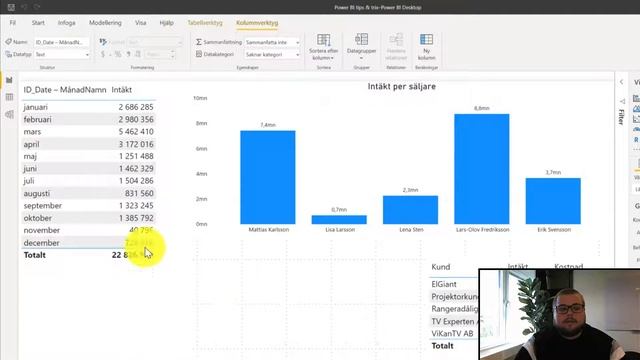640x360 pixels.
Task: Select the augusti row
Action: (x=89, y=193)
